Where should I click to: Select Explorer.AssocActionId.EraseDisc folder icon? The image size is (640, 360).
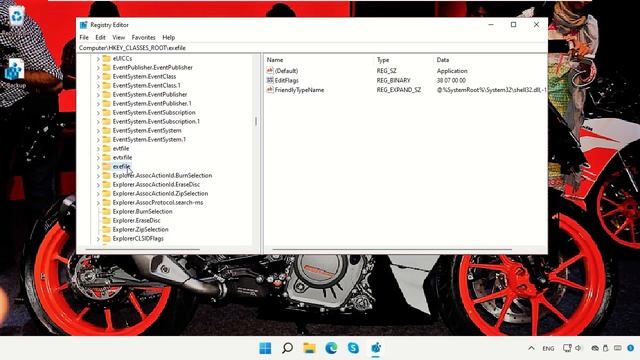[x=107, y=184]
